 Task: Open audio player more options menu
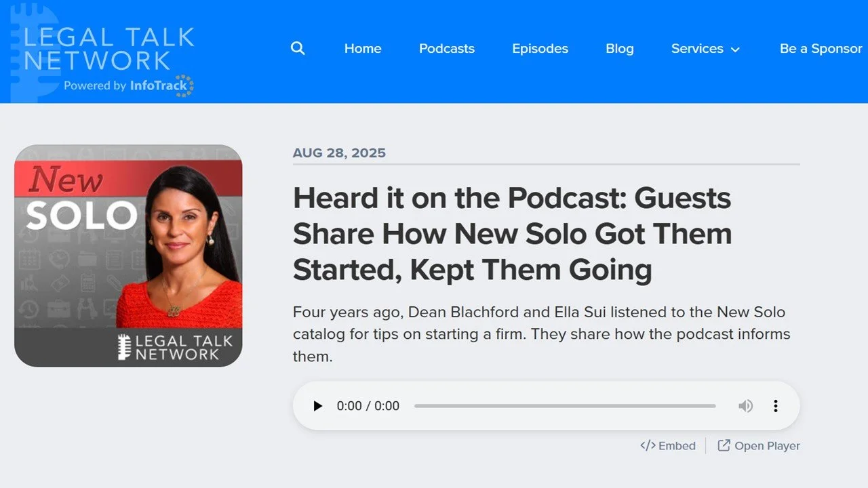[x=776, y=406]
